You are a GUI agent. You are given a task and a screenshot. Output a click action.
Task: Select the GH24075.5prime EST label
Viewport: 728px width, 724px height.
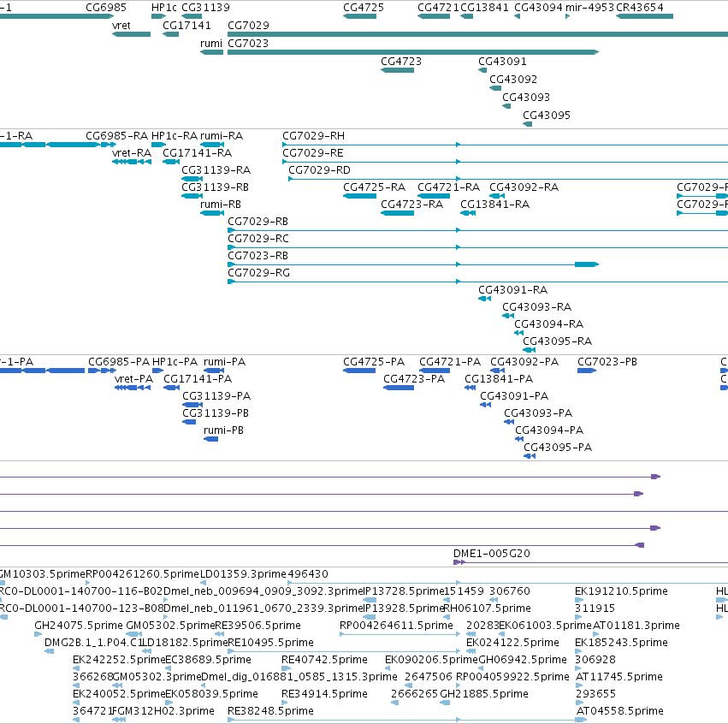[79, 626]
